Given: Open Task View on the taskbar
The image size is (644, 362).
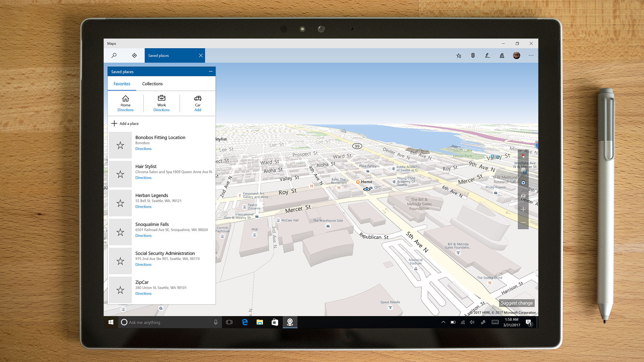Looking at the screenshot, I should point(229,322).
